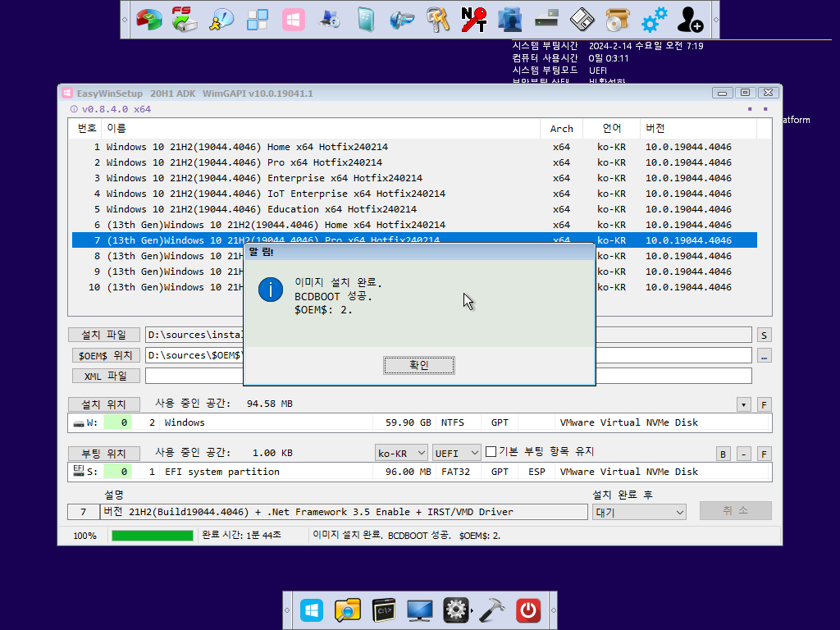Click the description field with .Net Framework 3.5
The image size is (840, 630).
[x=344, y=512]
